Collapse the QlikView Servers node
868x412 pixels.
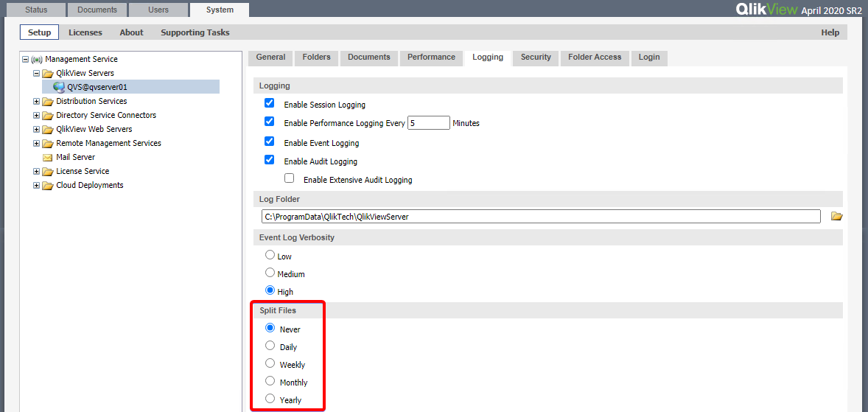37,73
